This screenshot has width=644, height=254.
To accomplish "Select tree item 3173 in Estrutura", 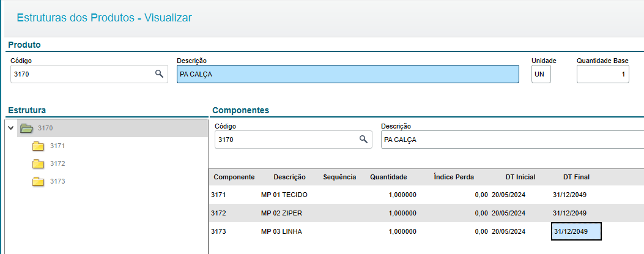I will point(57,181).
